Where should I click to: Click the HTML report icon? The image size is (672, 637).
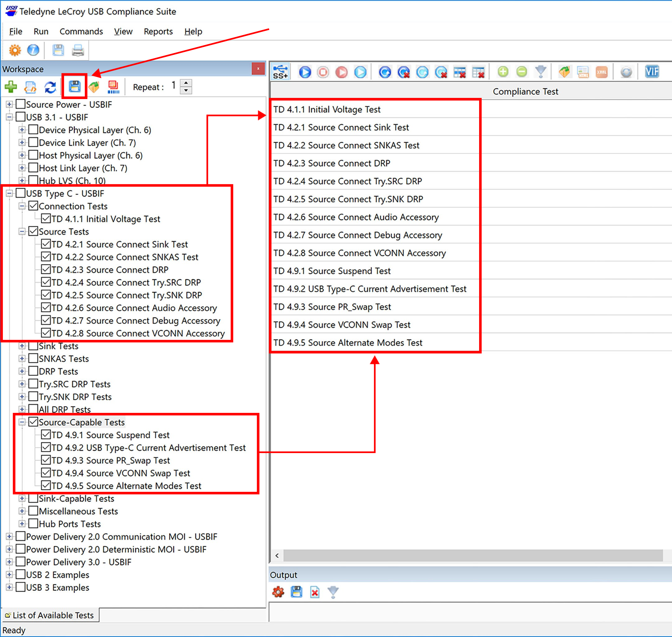(583, 72)
